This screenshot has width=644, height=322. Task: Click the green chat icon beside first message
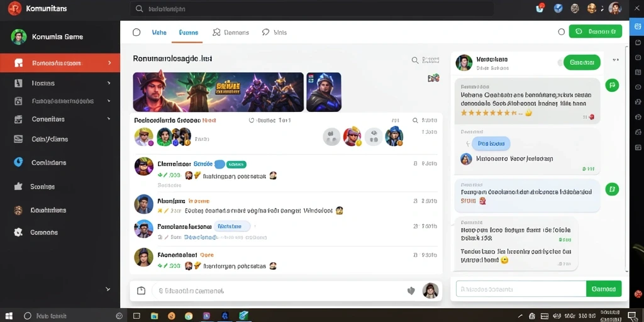coord(612,85)
